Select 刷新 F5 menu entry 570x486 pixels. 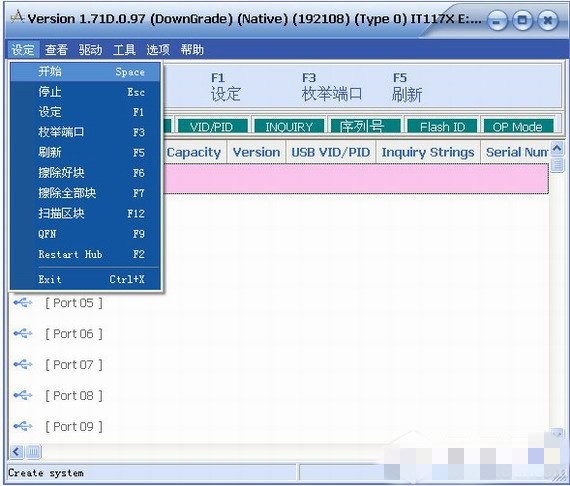pos(85,152)
